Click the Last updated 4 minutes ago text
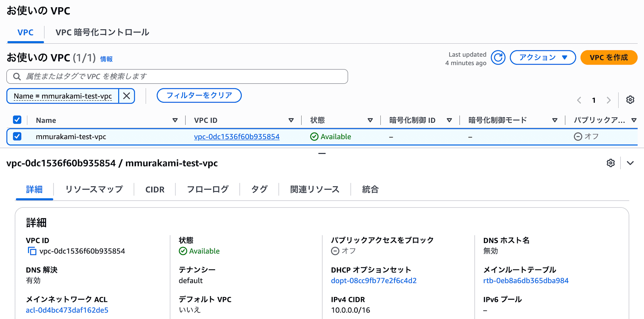The height and width of the screenshot is (319, 644). coord(466,59)
